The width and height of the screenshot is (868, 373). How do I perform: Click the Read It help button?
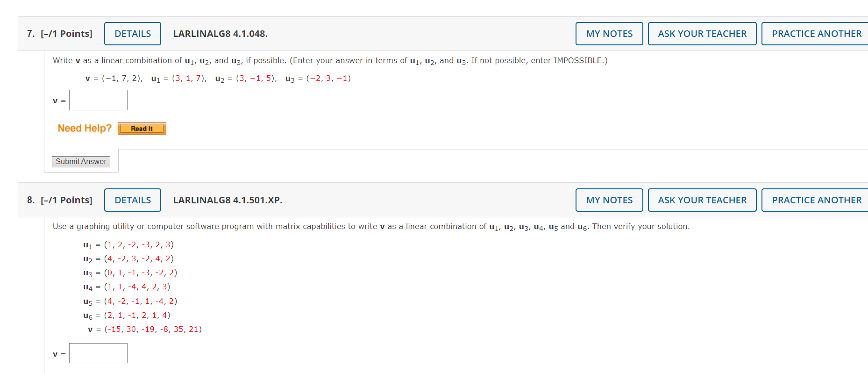tap(142, 128)
